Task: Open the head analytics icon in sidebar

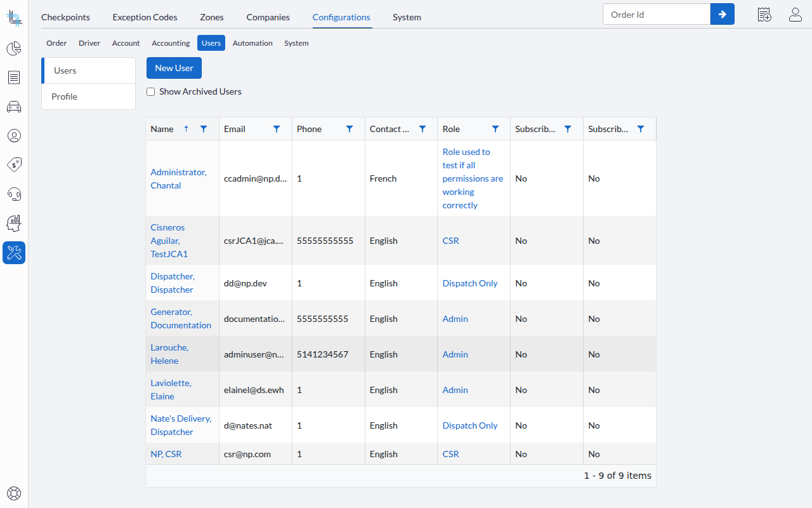Action: point(14,223)
